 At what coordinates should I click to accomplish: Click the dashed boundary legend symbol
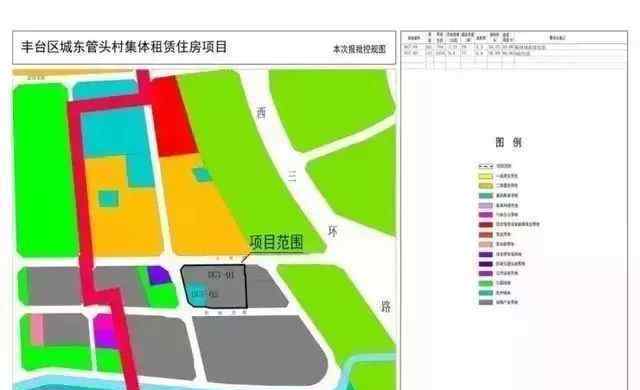pos(486,166)
